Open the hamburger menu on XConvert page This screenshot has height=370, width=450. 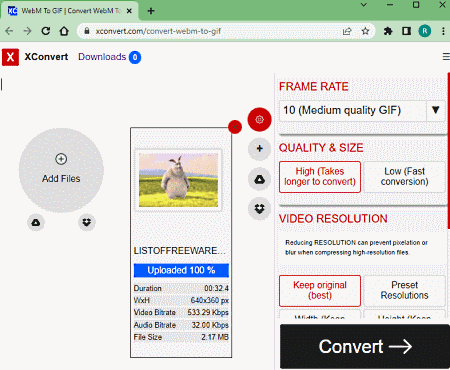pyautogui.click(x=446, y=57)
